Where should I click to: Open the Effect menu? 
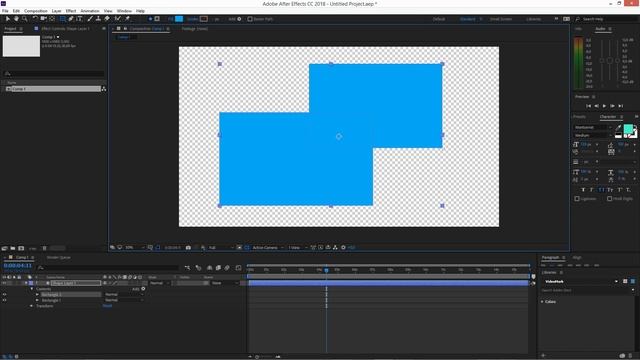(x=71, y=11)
